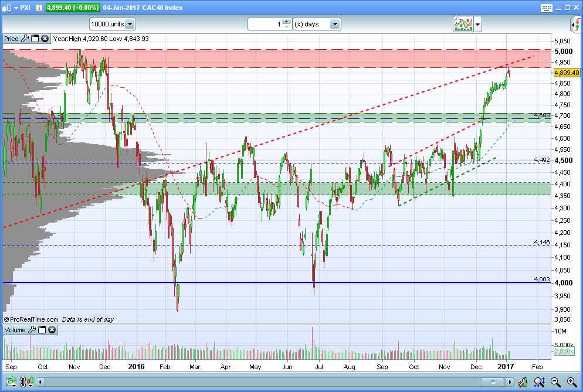Close the Price panel with the X icon

coord(45,39)
